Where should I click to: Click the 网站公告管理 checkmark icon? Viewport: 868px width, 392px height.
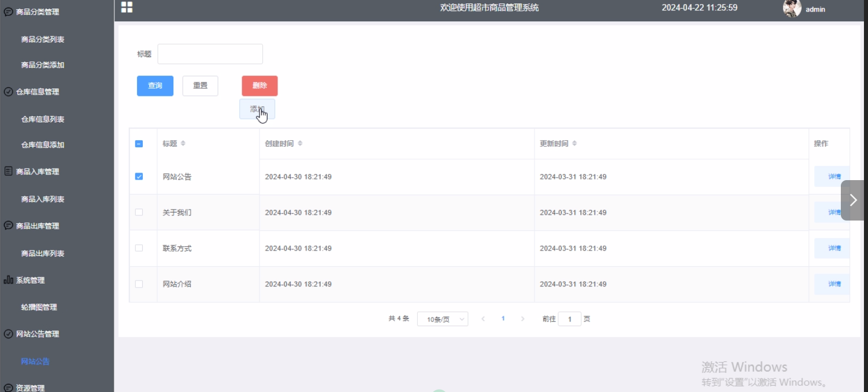8,334
